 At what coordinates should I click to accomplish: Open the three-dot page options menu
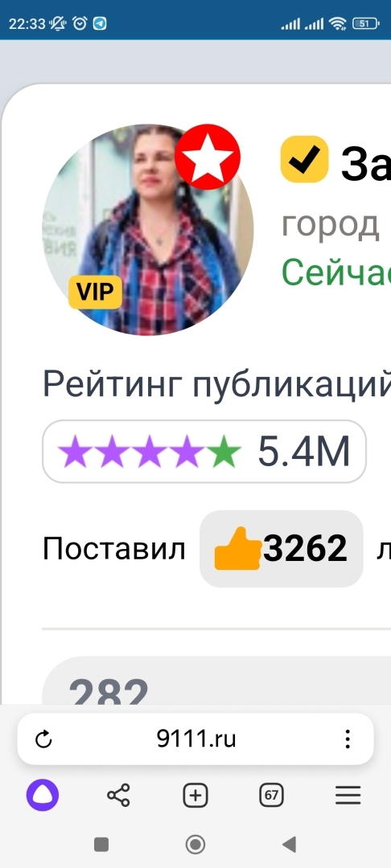click(348, 739)
